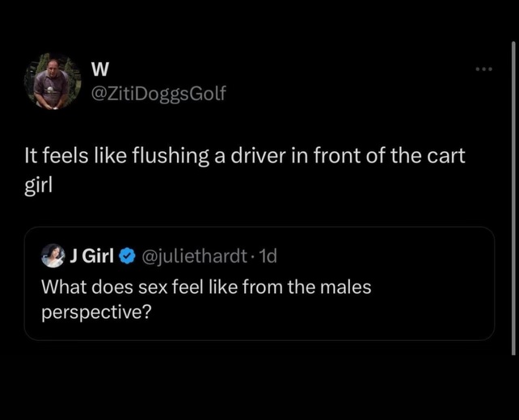519x420 pixels.
Task: Click the word 'girl' on second line
Action: pos(36,183)
